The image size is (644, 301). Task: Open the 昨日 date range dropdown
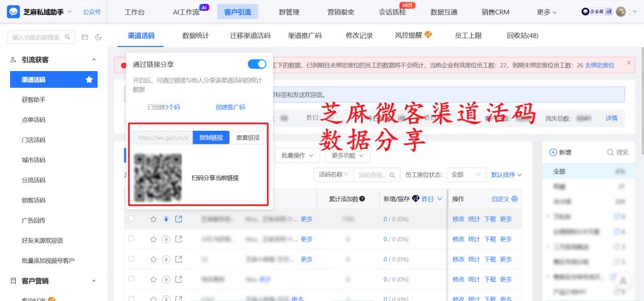(432, 199)
